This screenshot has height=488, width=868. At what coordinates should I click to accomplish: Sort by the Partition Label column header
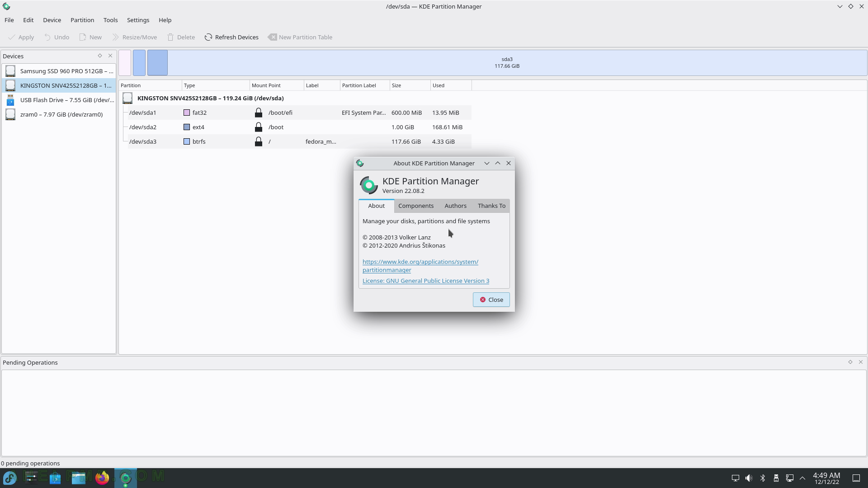[x=365, y=85]
